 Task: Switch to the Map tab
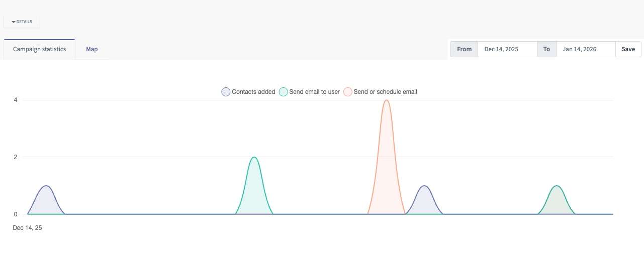[91, 49]
